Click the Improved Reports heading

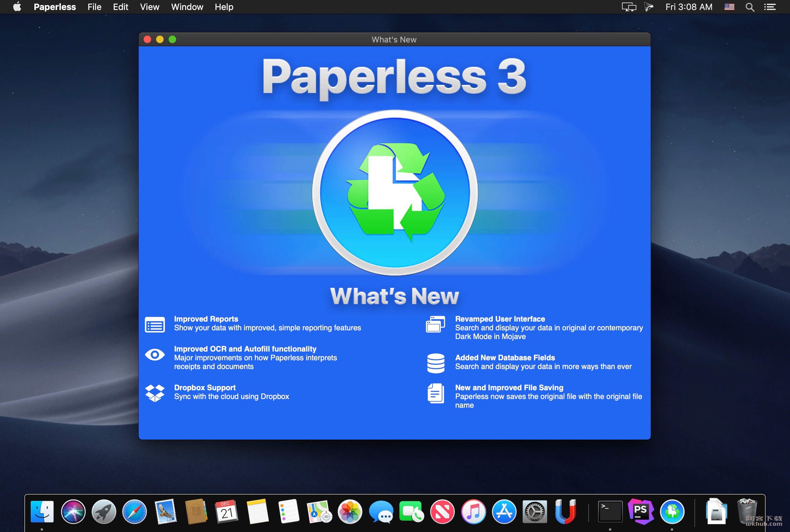coord(206,319)
